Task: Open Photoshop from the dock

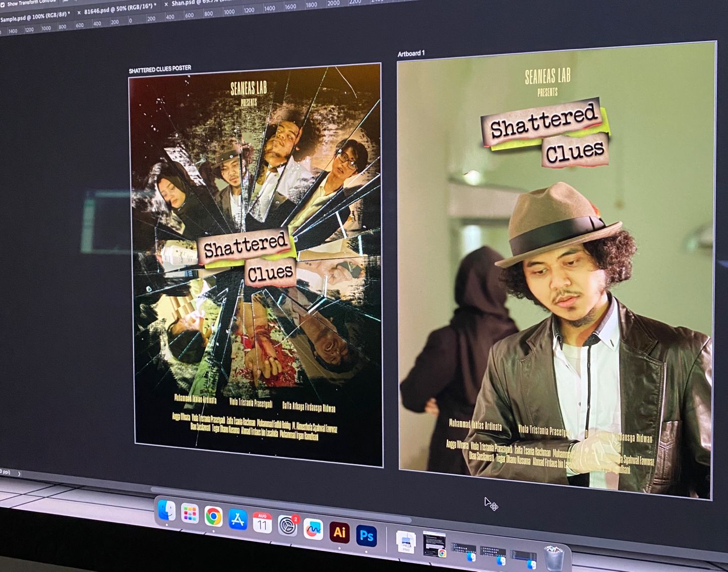Action: coord(367,535)
